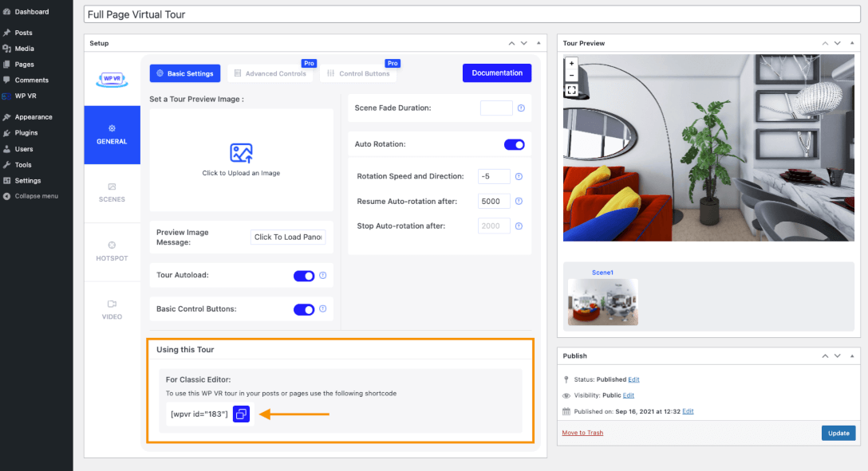Screen dimensions: 868x471
Task: Click the Update button
Action: pos(838,433)
